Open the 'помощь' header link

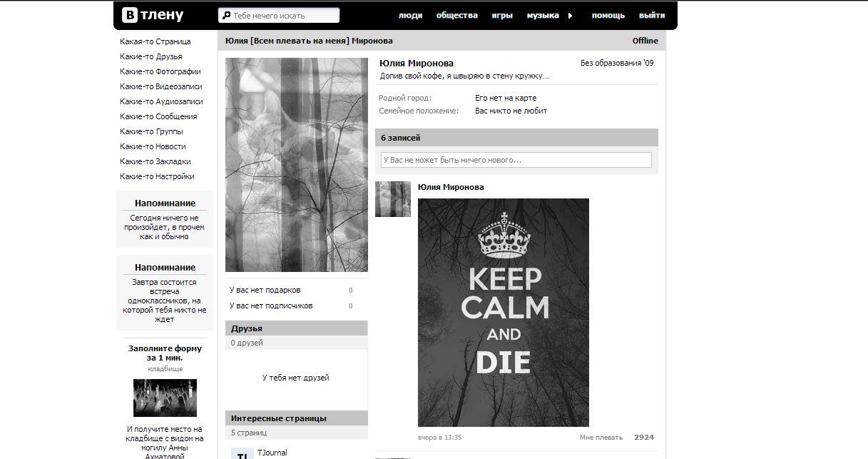tap(608, 15)
